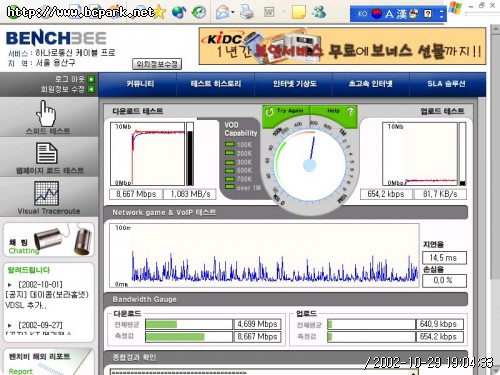Expand the Mail button dropdown arrow
500x375 pixels.
coord(233,13)
